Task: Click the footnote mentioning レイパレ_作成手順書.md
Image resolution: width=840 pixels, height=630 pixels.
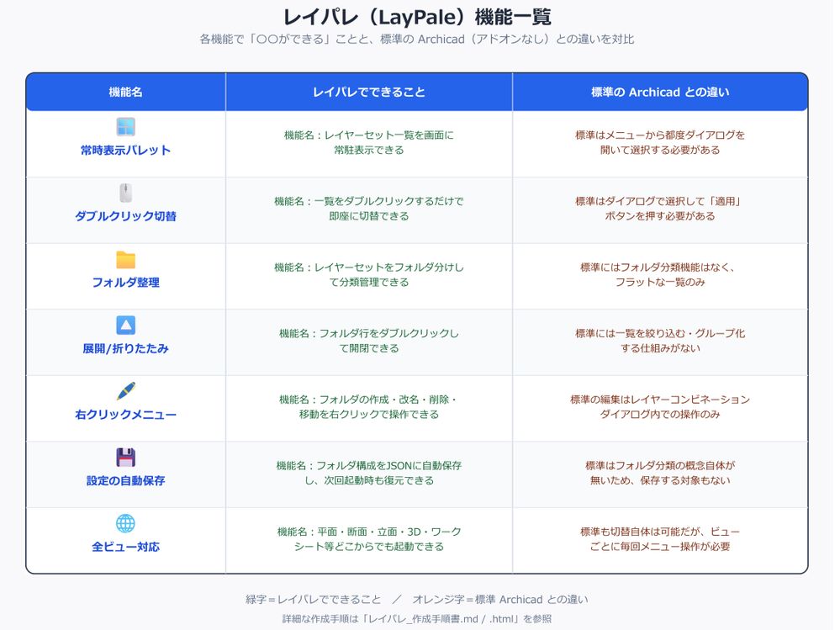Action: click(x=417, y=619)
